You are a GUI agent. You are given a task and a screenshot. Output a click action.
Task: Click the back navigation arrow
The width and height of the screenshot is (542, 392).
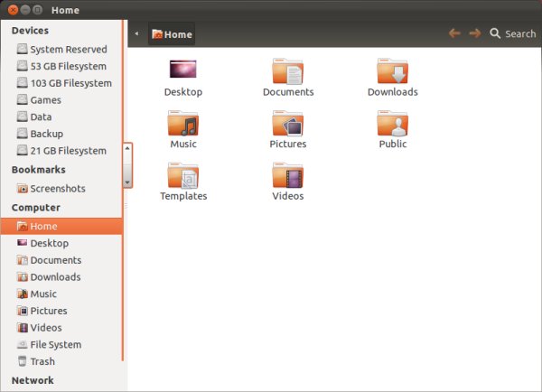coord(454,33)
